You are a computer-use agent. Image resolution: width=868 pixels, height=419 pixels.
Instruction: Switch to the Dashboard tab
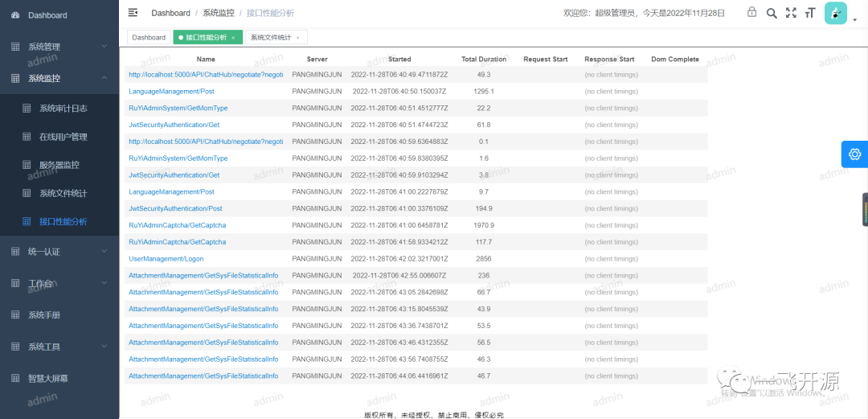149,37
